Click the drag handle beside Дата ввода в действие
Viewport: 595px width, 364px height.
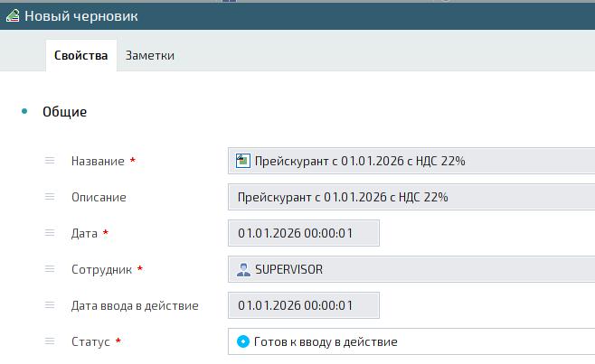[x=51, y=305]
